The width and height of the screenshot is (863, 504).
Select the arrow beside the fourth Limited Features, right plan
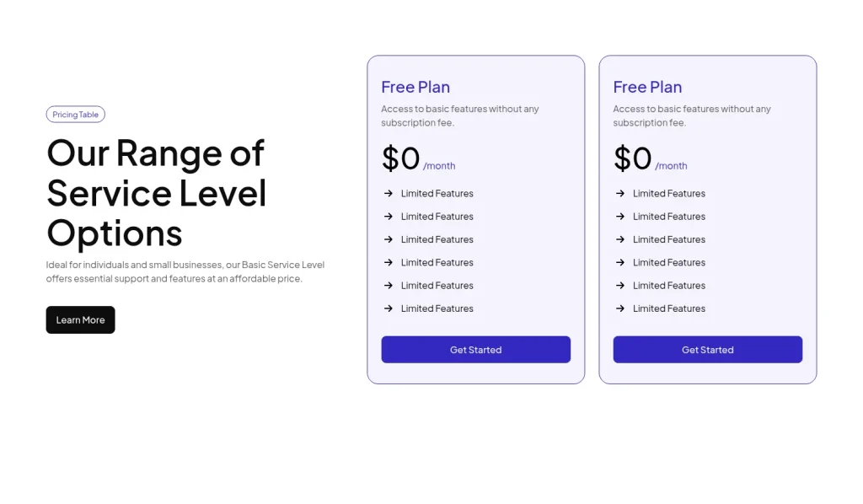(619, 262)
